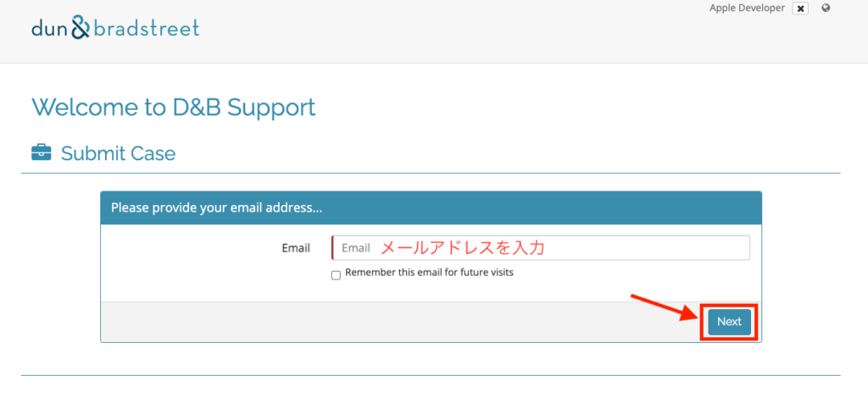Click the ampersand symbol in the logo
Screen dimensions: 868x403
coord(79,29)
